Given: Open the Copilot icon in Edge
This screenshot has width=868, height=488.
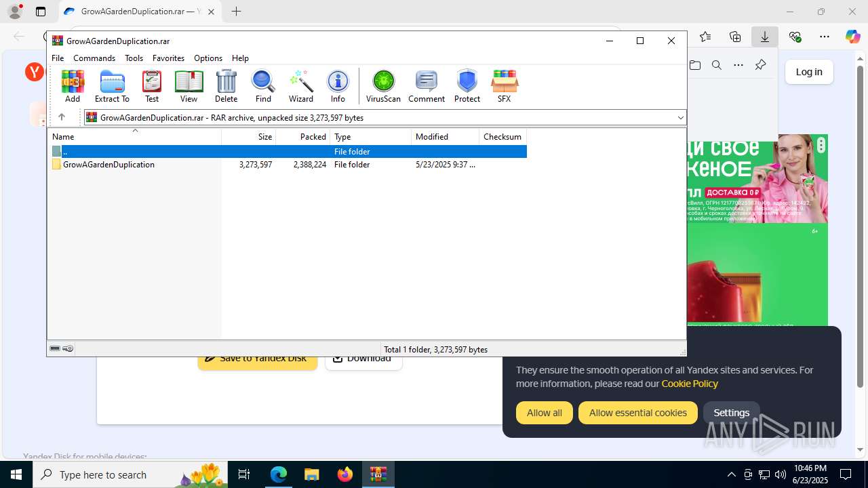Looking at the screenshot, I should tap(852, 37).
